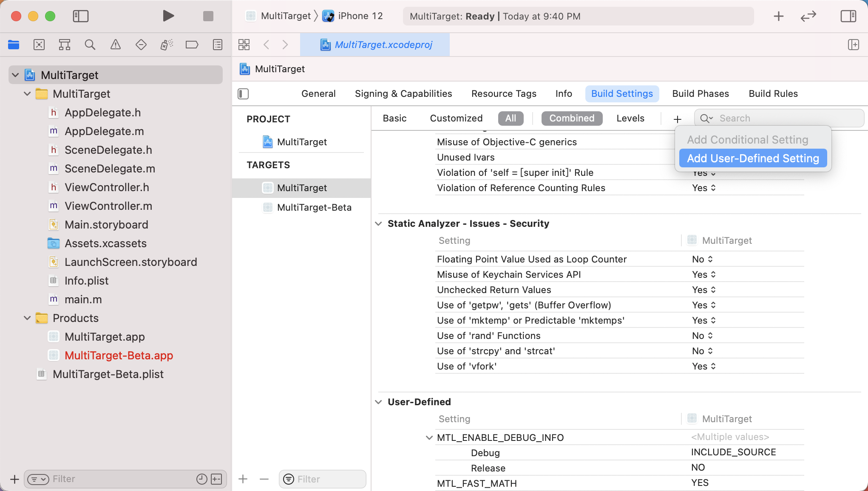Open Yes/No popup for Use of 'vfork'
This screenshot has height=491, width=868.
(704, 366)
